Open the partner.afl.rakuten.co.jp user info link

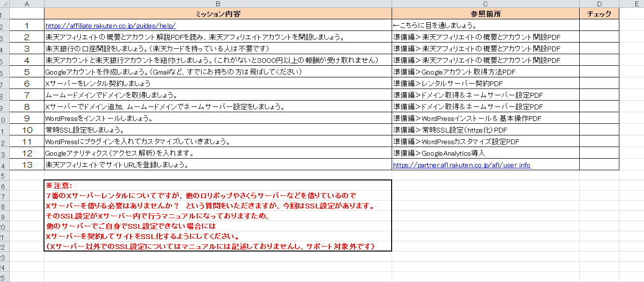pyautogui.click(x=461, y=165)
